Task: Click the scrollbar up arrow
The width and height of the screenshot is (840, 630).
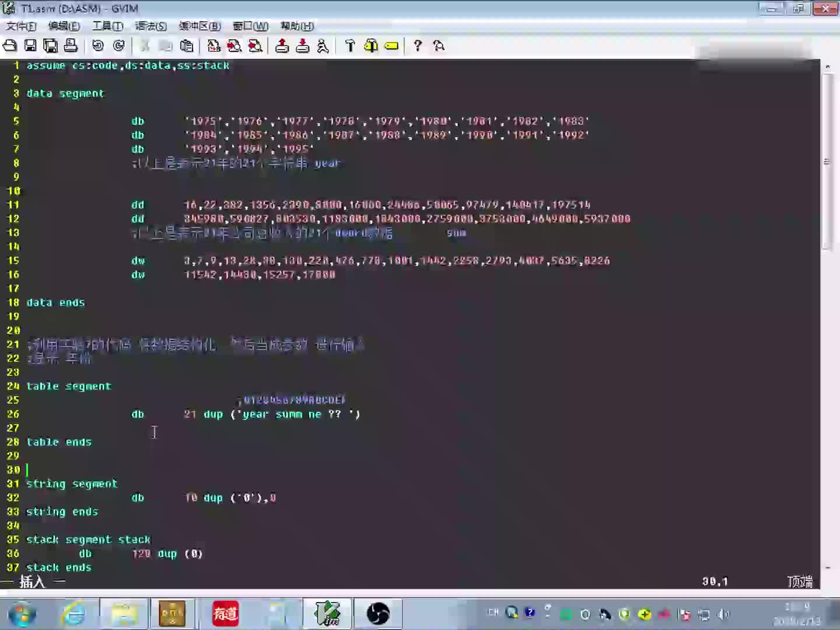Action: (827, 66)
